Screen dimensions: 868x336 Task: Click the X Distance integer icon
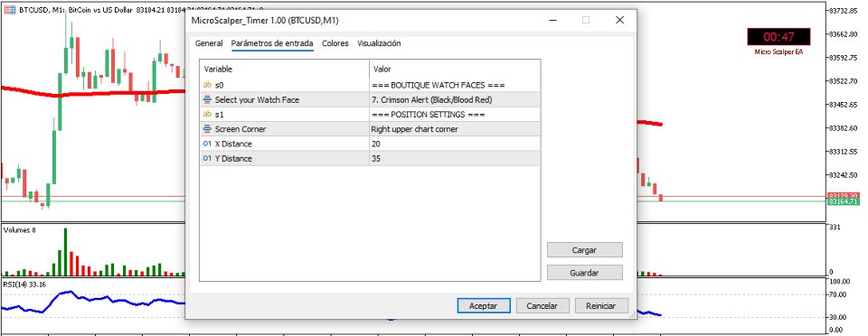click(208, 144)
